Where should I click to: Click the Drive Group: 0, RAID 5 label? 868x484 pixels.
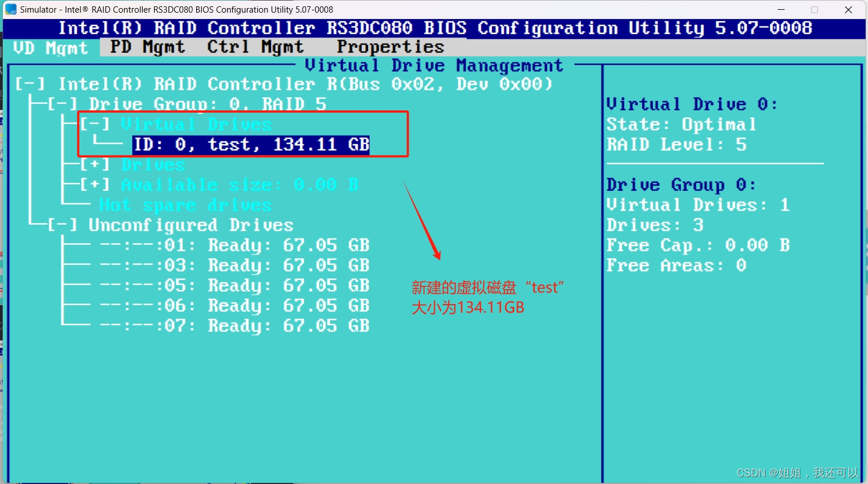coord(208,104)
